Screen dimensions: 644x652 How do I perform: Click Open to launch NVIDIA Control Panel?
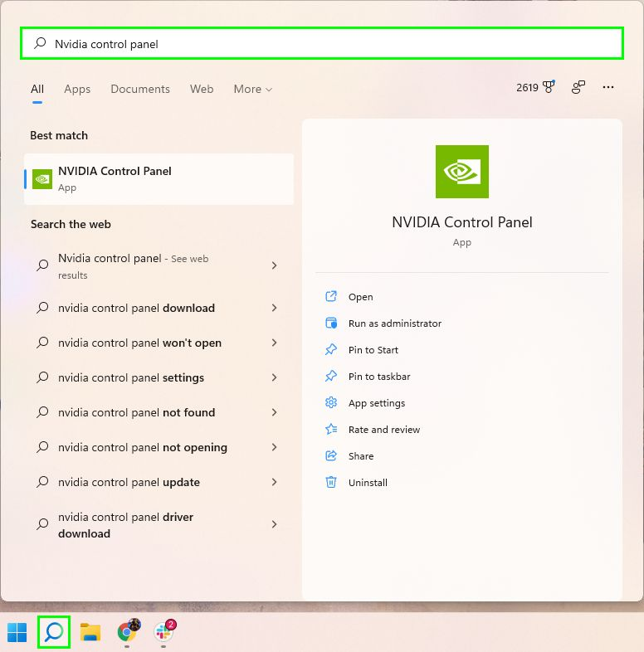click(361, 297)
